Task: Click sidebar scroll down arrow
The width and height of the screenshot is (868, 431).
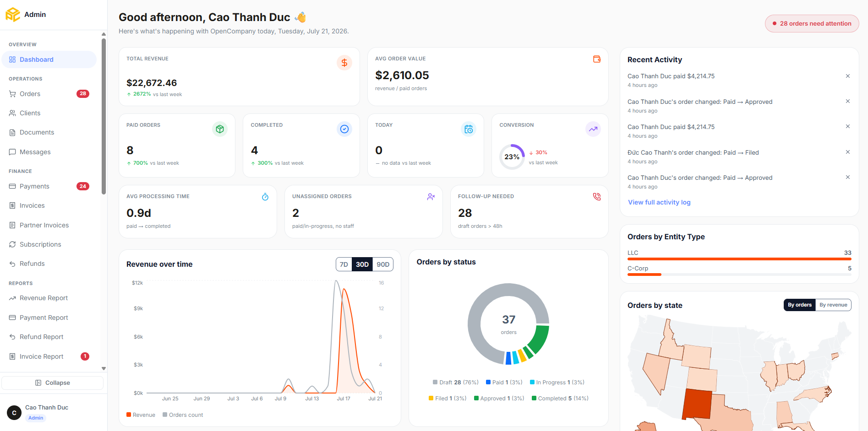Action: pos(104,368)
